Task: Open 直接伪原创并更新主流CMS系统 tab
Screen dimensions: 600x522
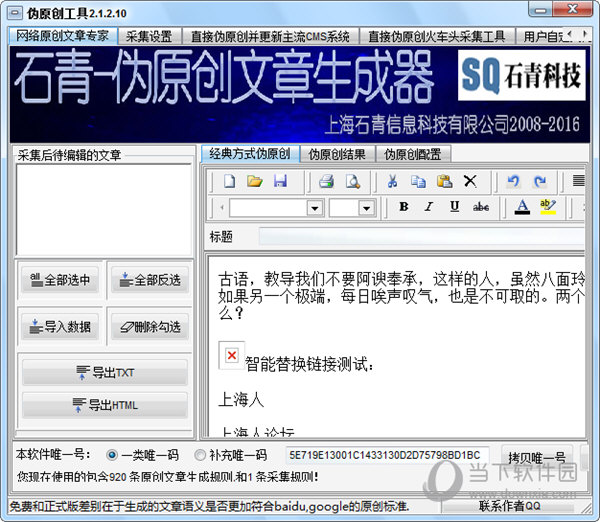Action: pyautogui.click(x=270, y=36)
